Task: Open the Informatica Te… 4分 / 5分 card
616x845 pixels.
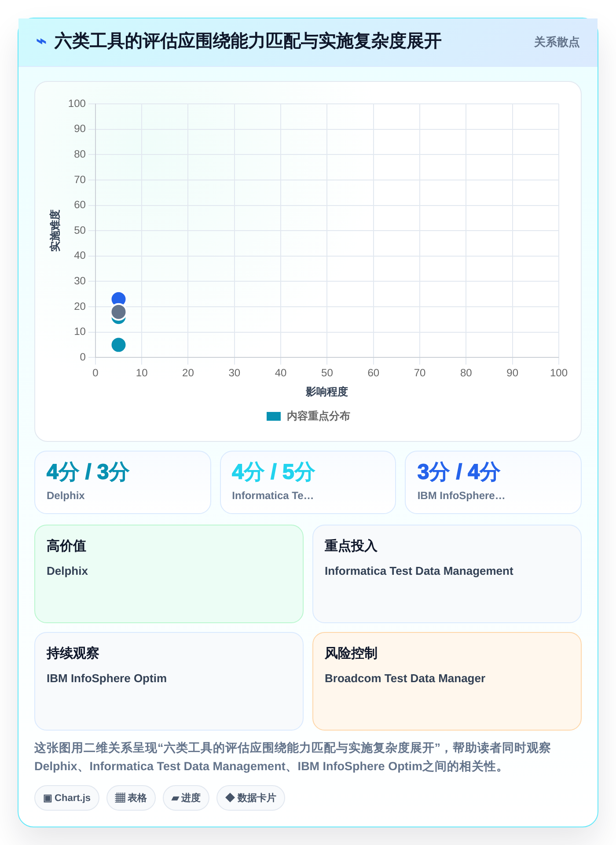Action: [308, 482]
